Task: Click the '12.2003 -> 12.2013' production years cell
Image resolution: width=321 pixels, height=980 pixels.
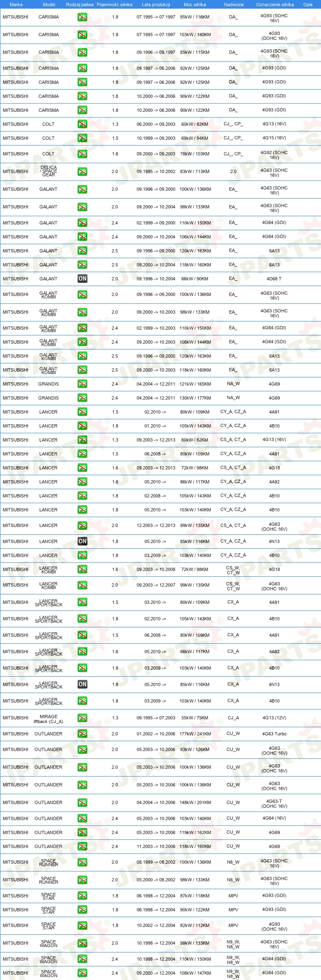Action: point(156,525)
